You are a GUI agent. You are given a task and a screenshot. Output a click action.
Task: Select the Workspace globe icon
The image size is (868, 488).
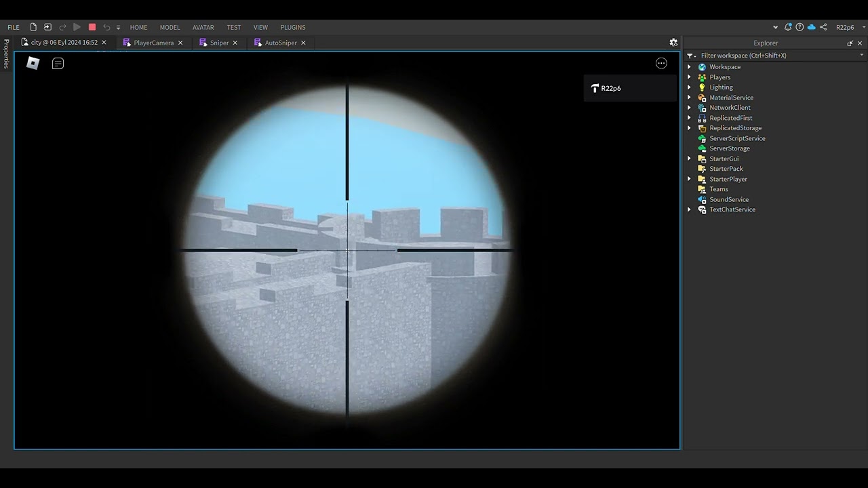click(x=702, y=67)
